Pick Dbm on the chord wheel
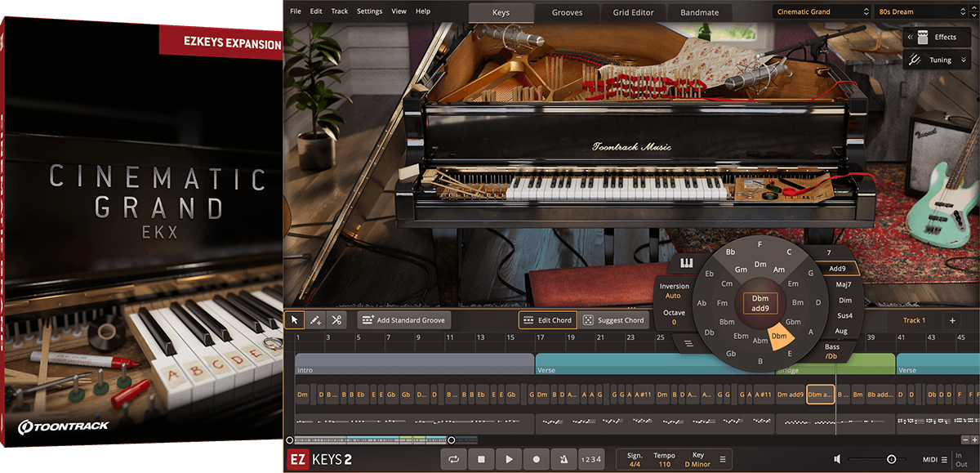 779,337
